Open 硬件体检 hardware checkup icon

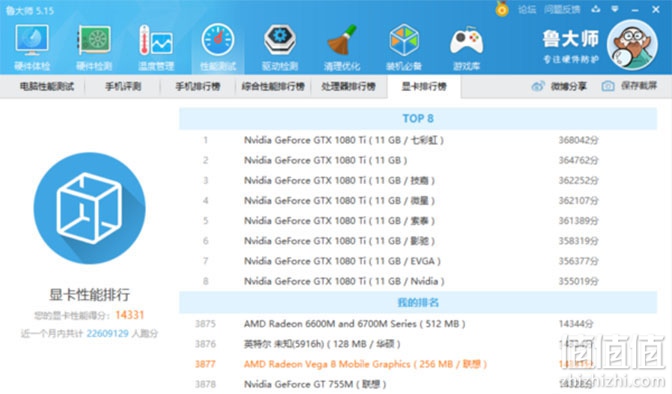[32, 40]
